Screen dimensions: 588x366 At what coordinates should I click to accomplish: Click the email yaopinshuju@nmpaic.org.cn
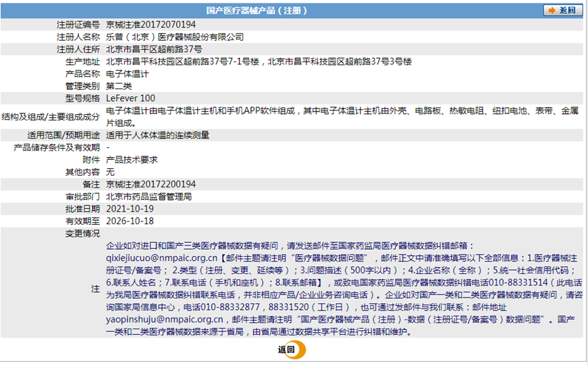click(x=164, y=320)
